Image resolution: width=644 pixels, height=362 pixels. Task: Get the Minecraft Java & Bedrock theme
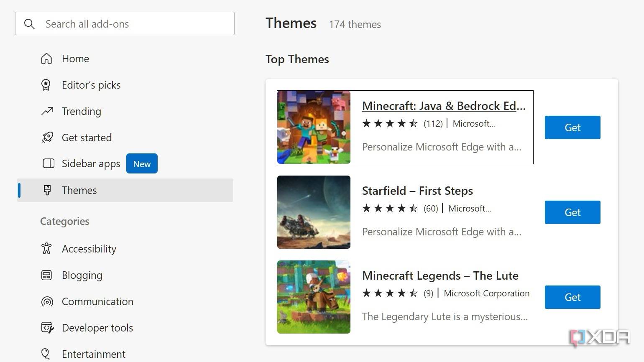pyautogui.click(x=572, y=127)
